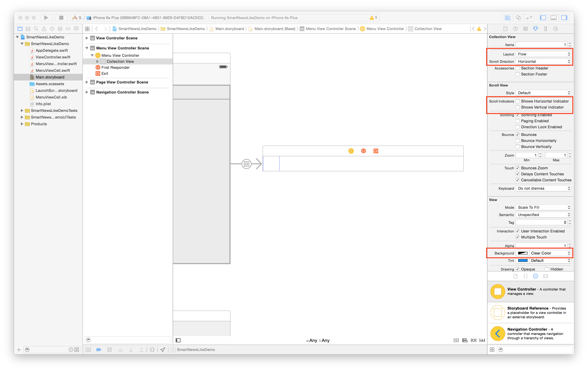Show the Issue navigator

(x=44, y=29)
